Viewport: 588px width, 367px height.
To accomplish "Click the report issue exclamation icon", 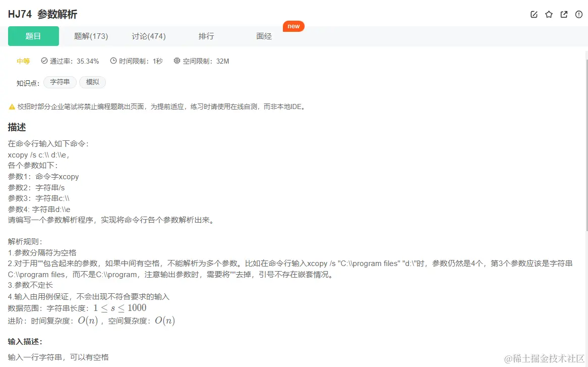I will (579, 15).
